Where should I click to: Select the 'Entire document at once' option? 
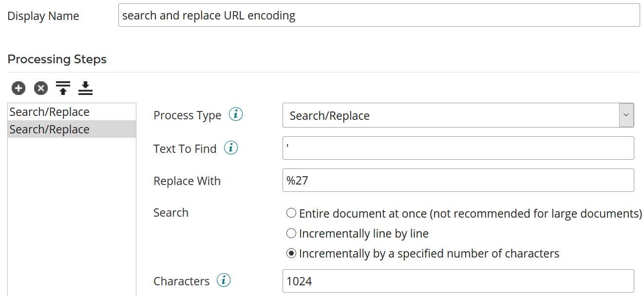(x=291, y=213)
